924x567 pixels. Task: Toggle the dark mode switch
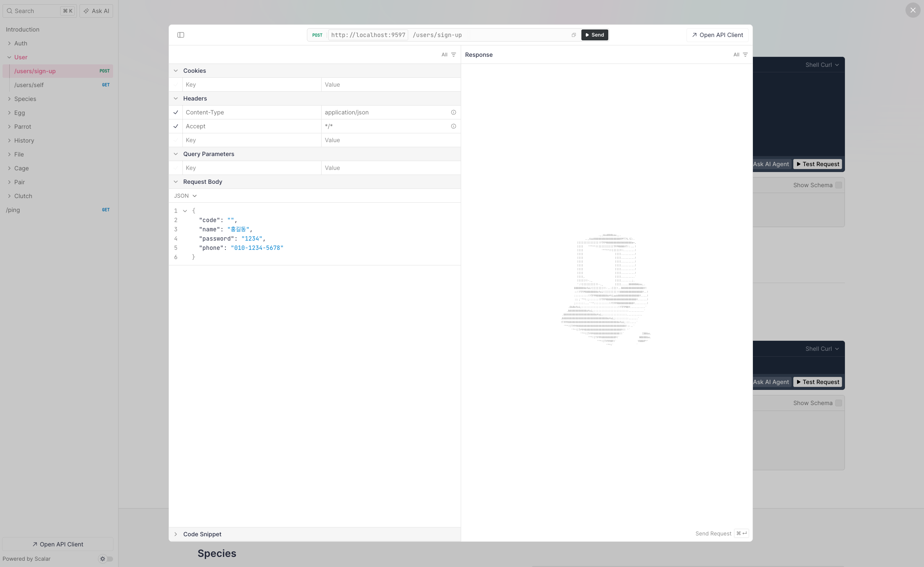click(x=106, y=559)
